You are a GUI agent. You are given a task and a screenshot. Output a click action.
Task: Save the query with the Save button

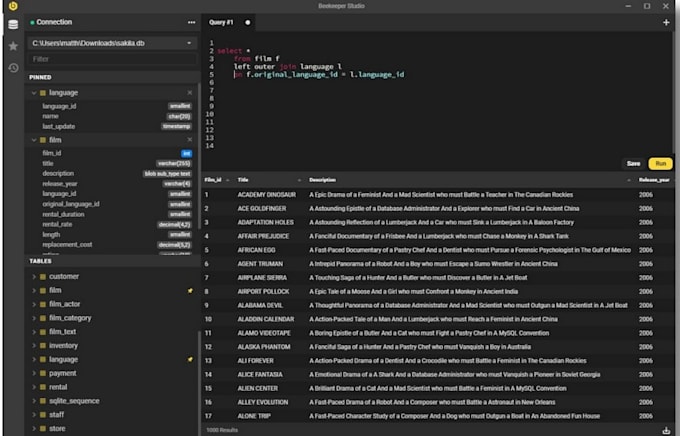633,164
